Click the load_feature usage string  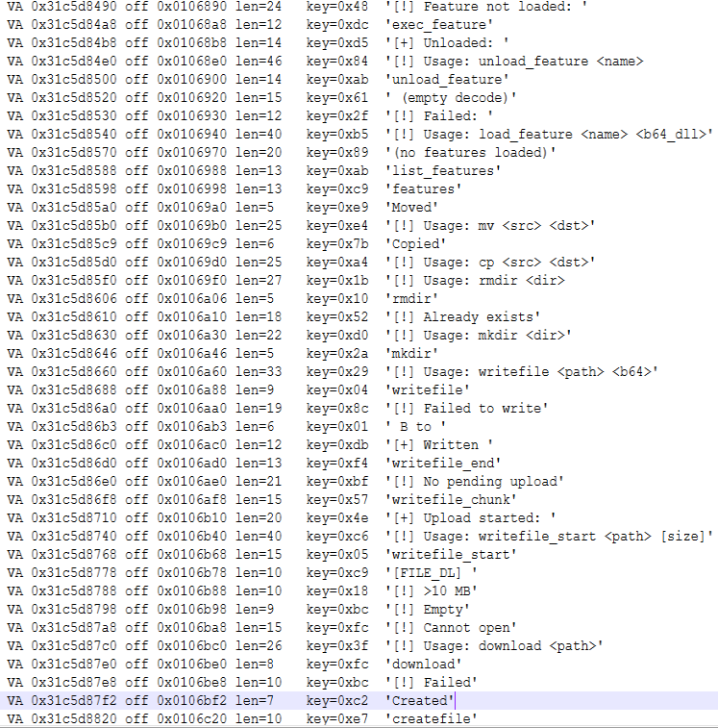549,135
